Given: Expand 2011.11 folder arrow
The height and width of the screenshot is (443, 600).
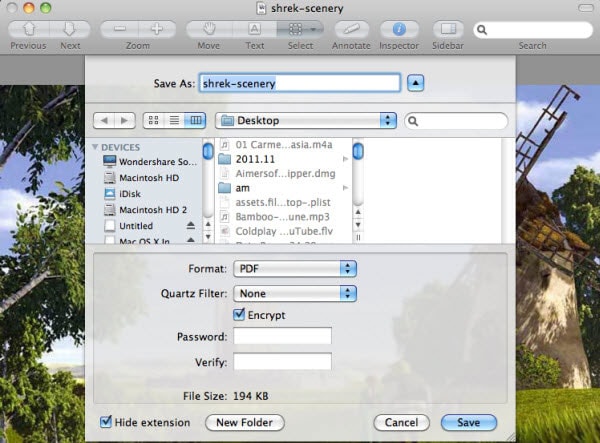Looking at the screenshot, I should tap(345, 159).
